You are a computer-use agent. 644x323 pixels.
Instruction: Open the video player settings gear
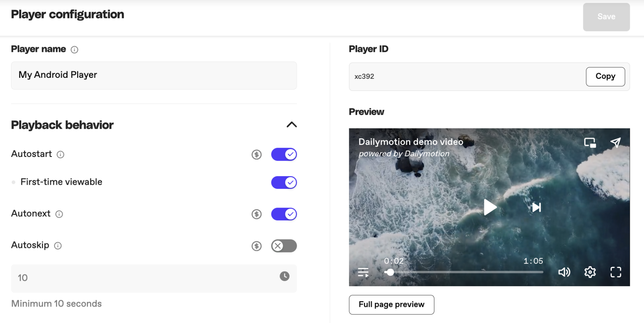590,272
